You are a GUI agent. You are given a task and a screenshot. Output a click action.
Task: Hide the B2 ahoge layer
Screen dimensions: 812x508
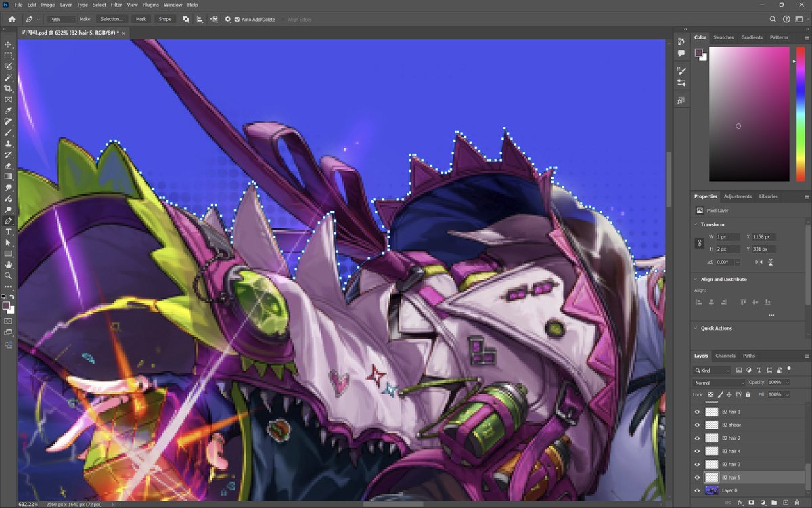697,425
